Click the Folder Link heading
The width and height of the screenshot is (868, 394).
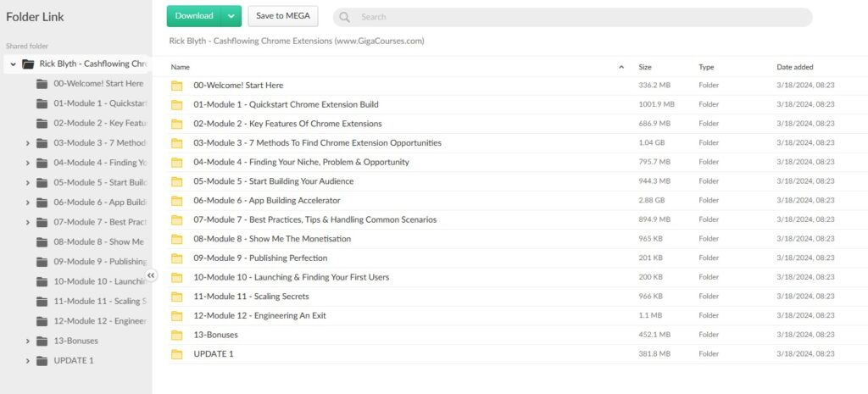(x=35, y=17)
